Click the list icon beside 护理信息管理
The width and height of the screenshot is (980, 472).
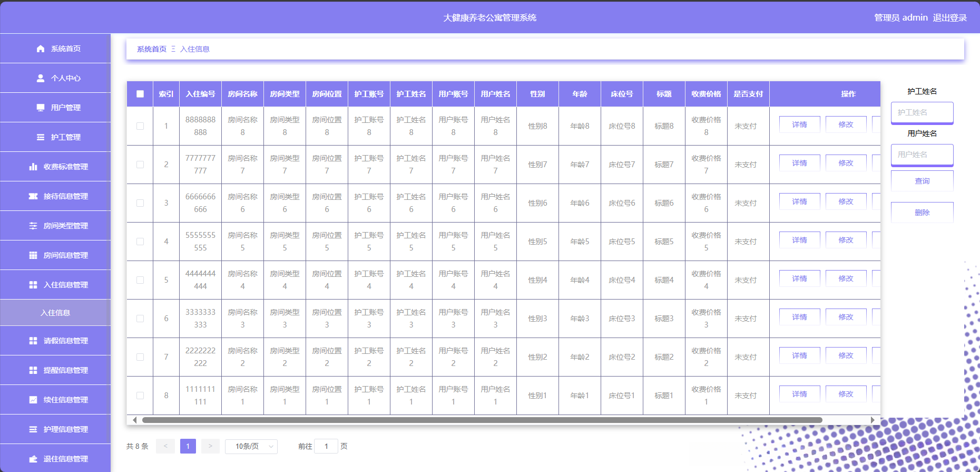point(33,429)
